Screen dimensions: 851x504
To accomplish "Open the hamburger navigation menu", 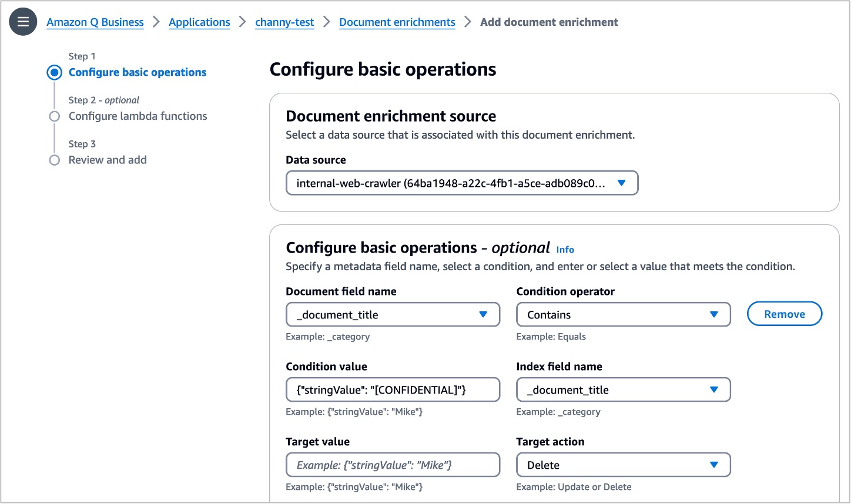I will pos(23,22).
